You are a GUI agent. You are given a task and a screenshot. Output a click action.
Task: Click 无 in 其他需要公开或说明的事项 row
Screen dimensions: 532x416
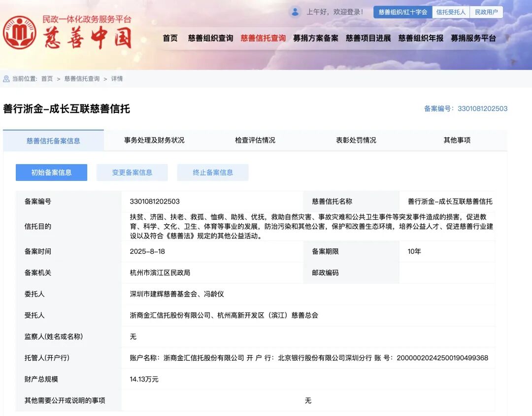tap(308, 400)
